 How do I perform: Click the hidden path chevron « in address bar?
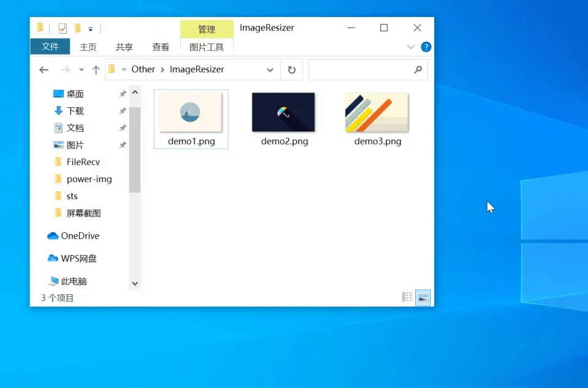point(124,69)
